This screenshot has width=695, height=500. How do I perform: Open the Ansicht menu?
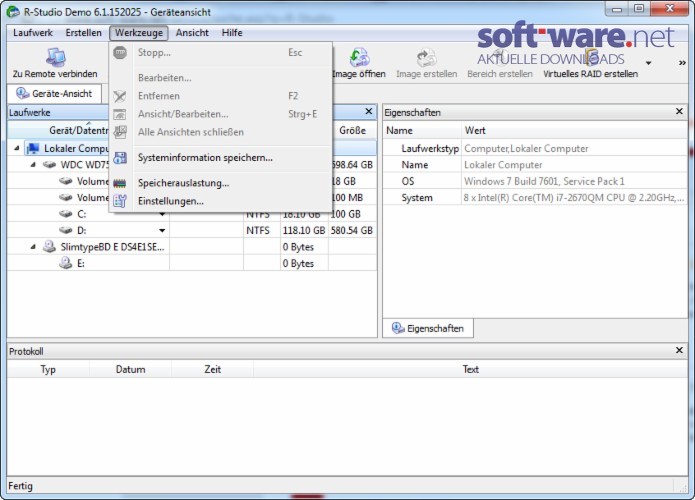coord(192,33)
